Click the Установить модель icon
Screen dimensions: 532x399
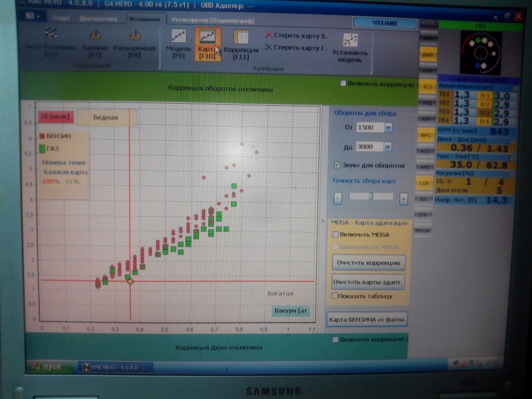point(350,47)
